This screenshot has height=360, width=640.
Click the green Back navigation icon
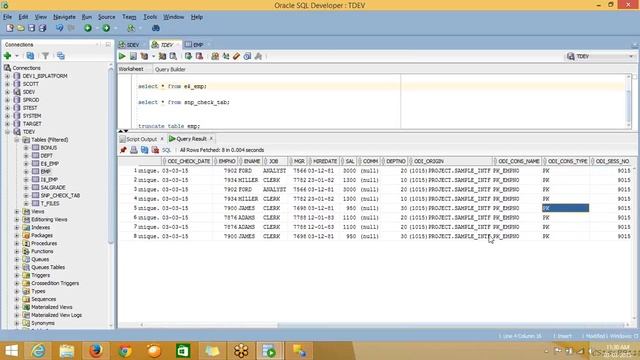[x=88, y=28]
